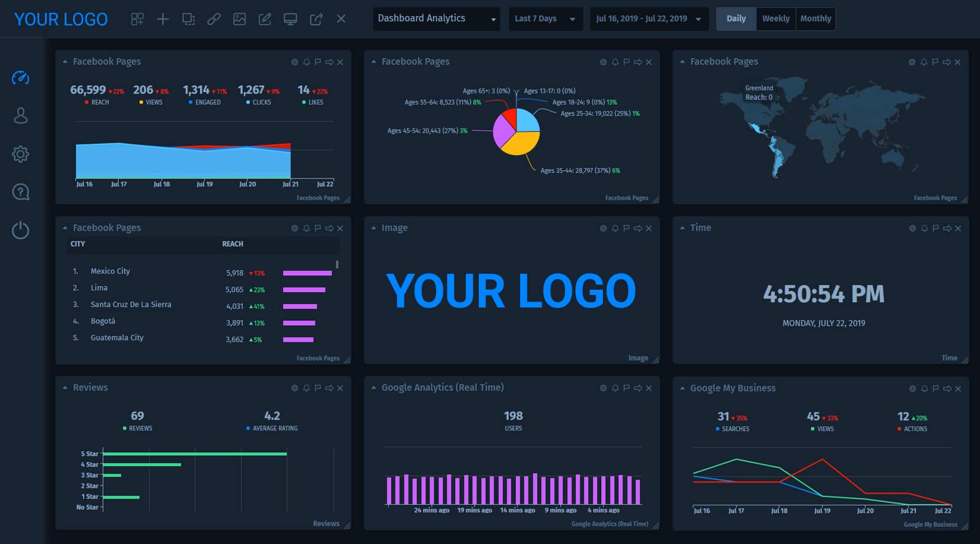The height and width of the screenshot is (544, 980).
Task: Collapse the Google My Business widget
Action: tap(682, 388)
